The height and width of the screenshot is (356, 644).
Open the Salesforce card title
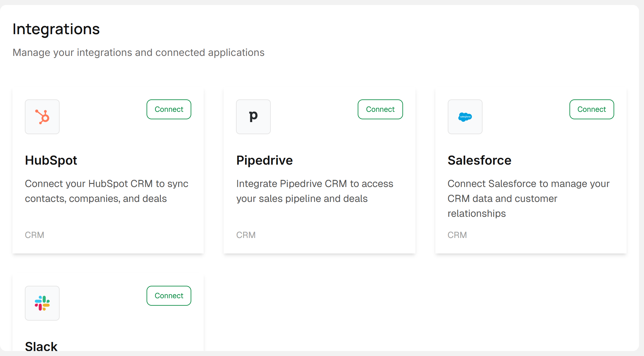(x=479, y=160)
